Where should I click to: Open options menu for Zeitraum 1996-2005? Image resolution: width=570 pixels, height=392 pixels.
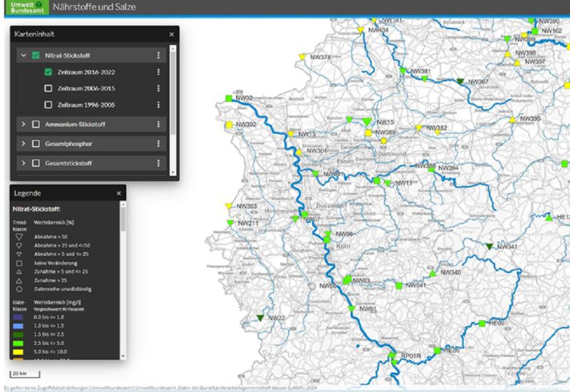tap(158, 105)
